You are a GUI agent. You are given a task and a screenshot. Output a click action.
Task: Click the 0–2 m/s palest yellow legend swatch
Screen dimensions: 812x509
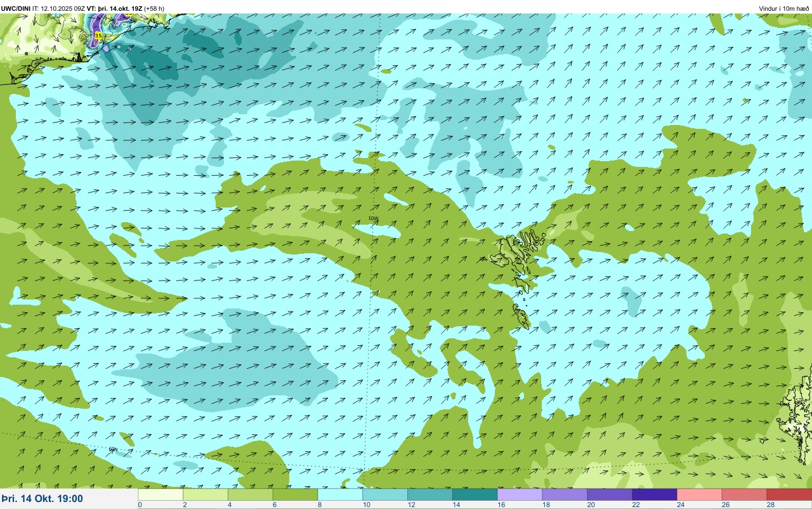click(160, 494)
